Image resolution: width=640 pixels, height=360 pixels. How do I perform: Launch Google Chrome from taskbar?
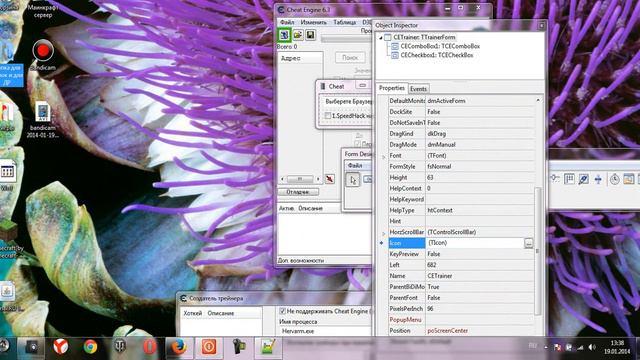pos(90,347)
